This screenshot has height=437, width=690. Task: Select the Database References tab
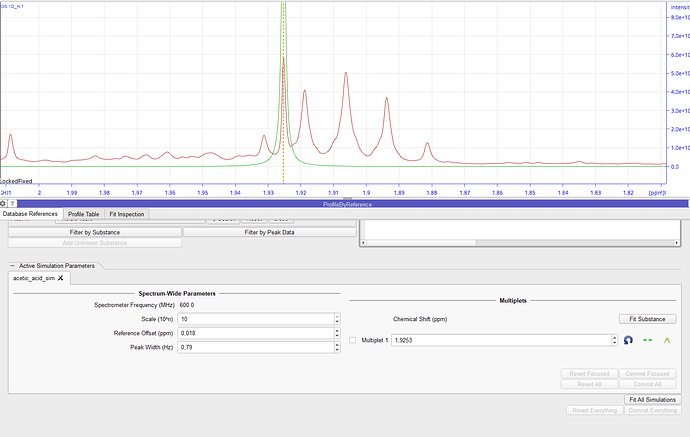click(x=31, y=214)
